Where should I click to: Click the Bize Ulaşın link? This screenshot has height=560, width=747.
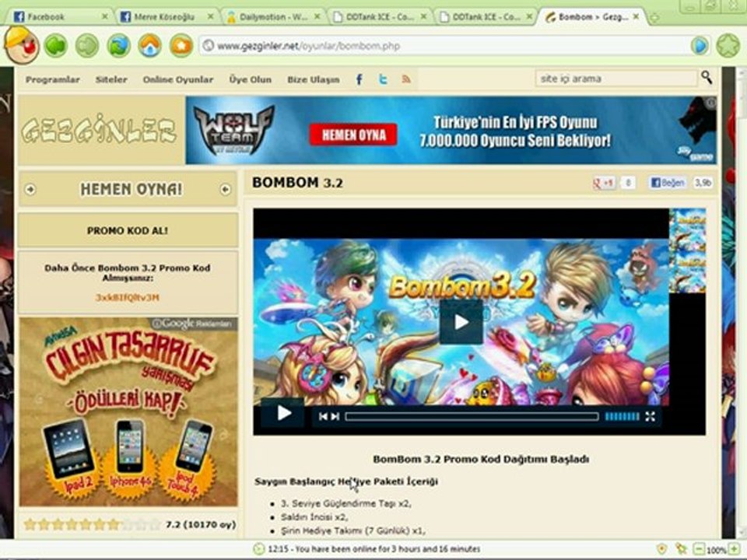[314, 79]
